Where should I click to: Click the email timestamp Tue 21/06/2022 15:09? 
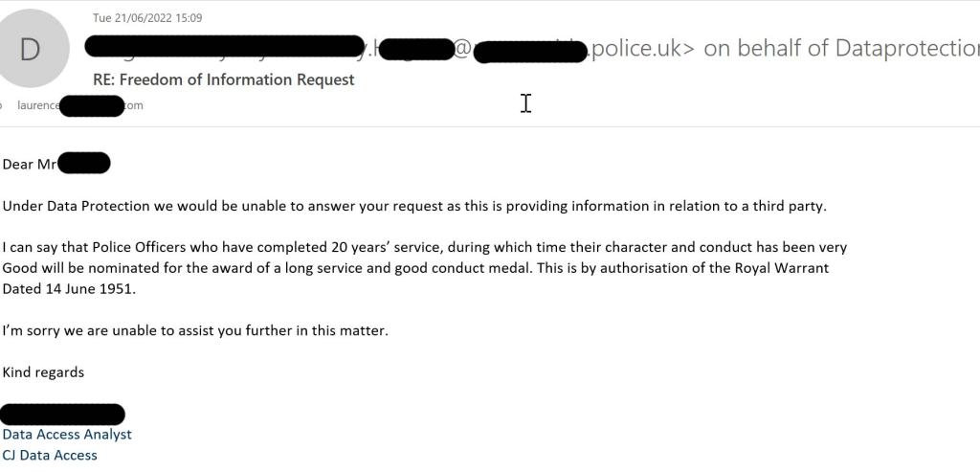pos(146,18)
